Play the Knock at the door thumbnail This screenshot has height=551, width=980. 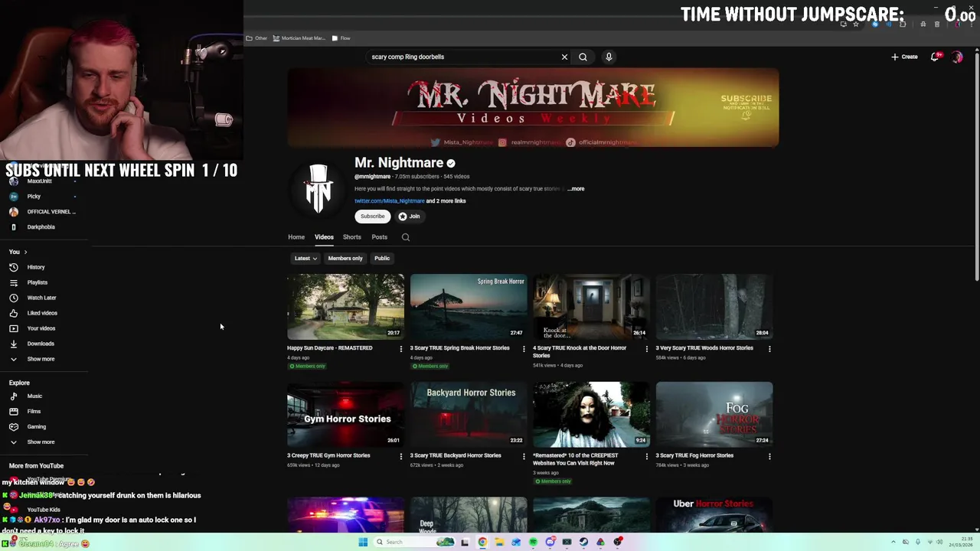pyautogui.click(x=591, y=306)
